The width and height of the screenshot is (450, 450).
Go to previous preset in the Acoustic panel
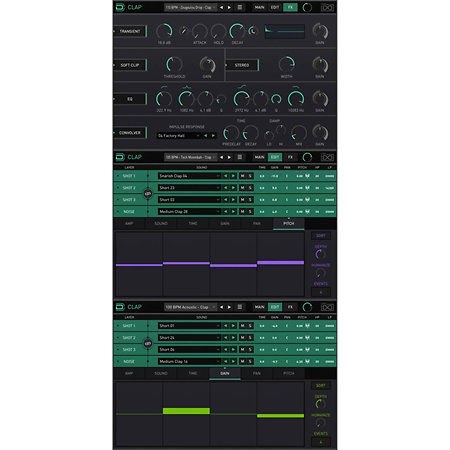[x=221, y=307]
